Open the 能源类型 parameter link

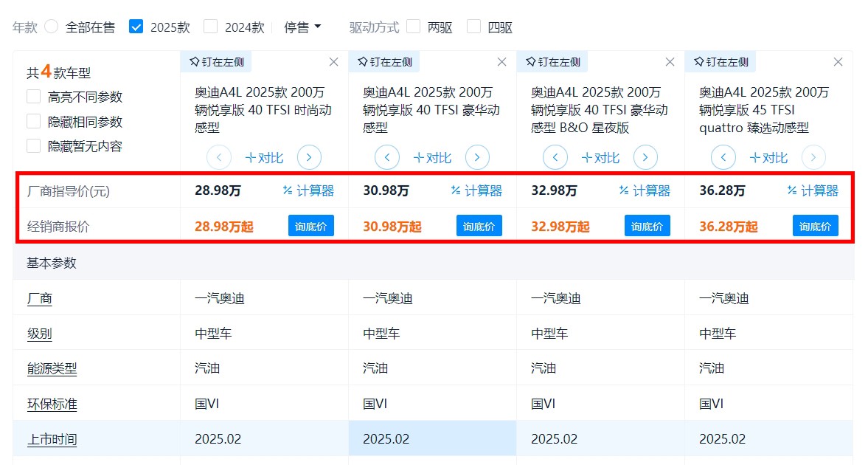click(52, 368)
